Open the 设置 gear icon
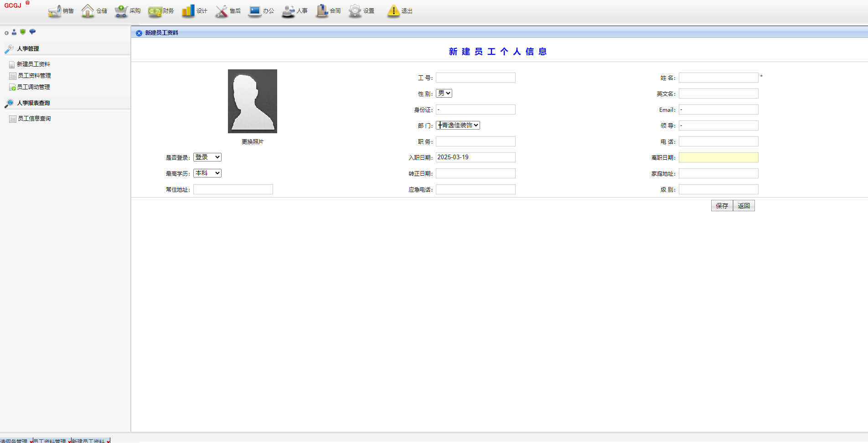Viewport: 868px width, 443px height. (355, 11)
